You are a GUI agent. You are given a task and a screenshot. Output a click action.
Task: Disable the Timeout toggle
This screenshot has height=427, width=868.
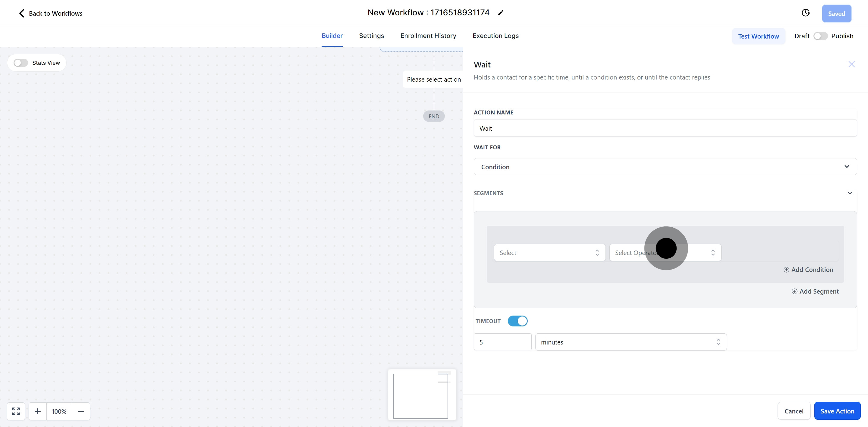[x=517, y=321]
